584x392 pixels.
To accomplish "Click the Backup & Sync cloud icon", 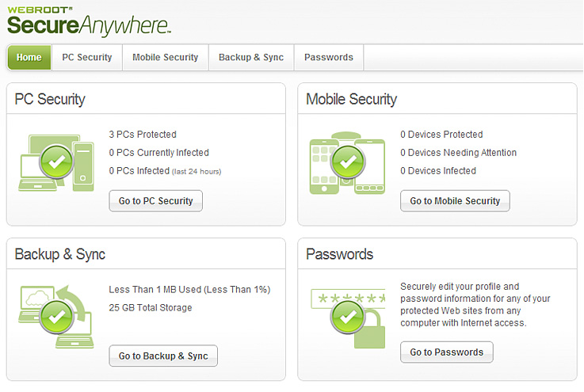I will 55,316.
